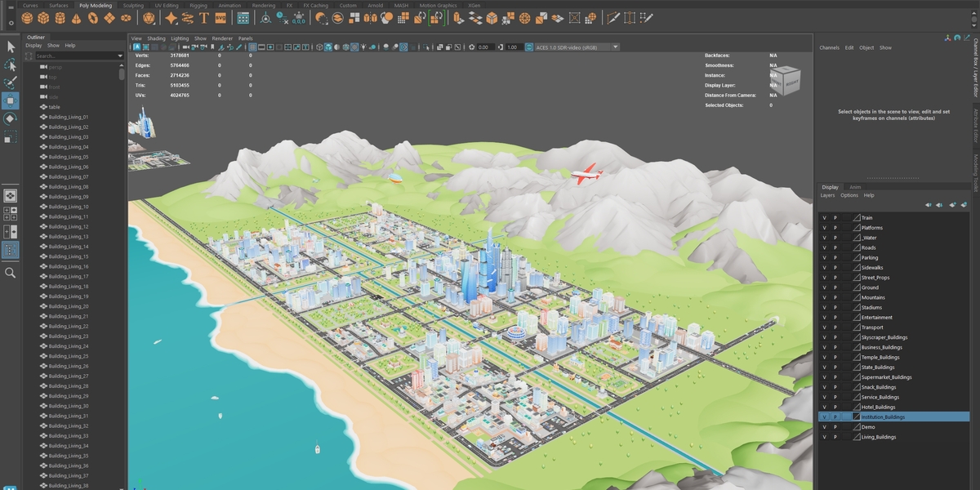Click the view cube in the viewport
Screen dimensions: 980x490
point(786,80)
